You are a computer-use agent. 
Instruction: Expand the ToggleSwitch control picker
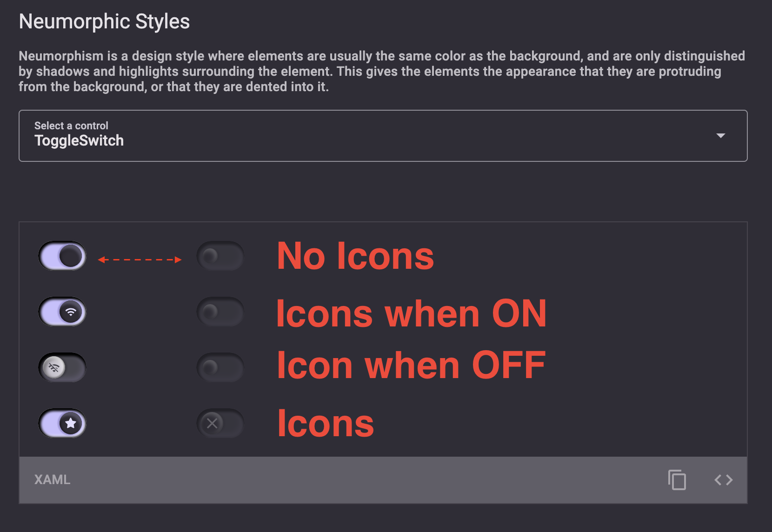click(383, 136)
